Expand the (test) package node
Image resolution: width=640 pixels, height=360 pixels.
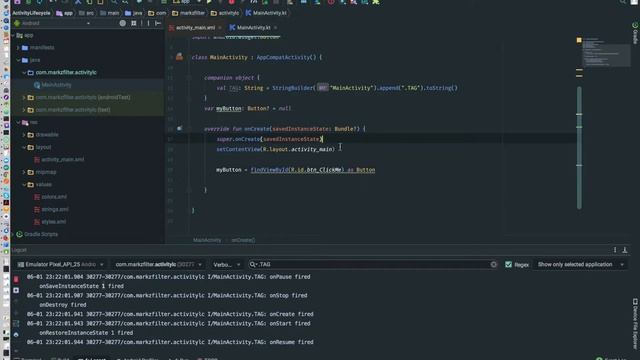(24, 110)
